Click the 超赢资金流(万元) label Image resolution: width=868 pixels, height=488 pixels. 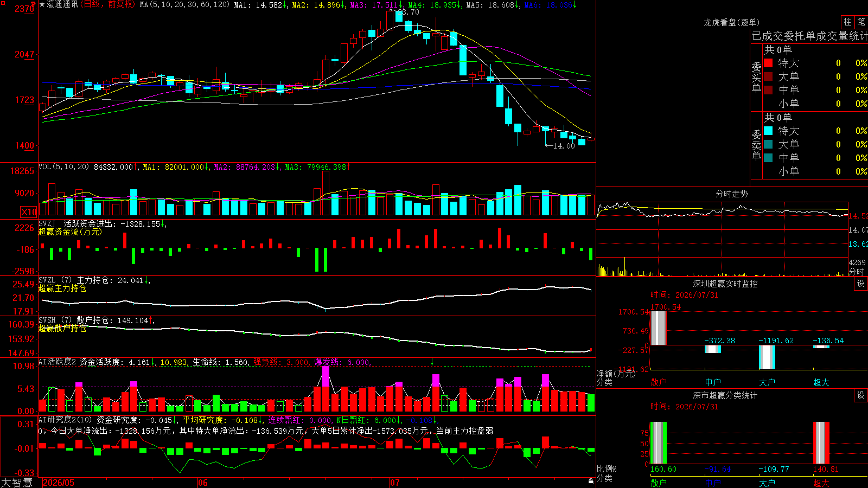click(x=70, y=232)
